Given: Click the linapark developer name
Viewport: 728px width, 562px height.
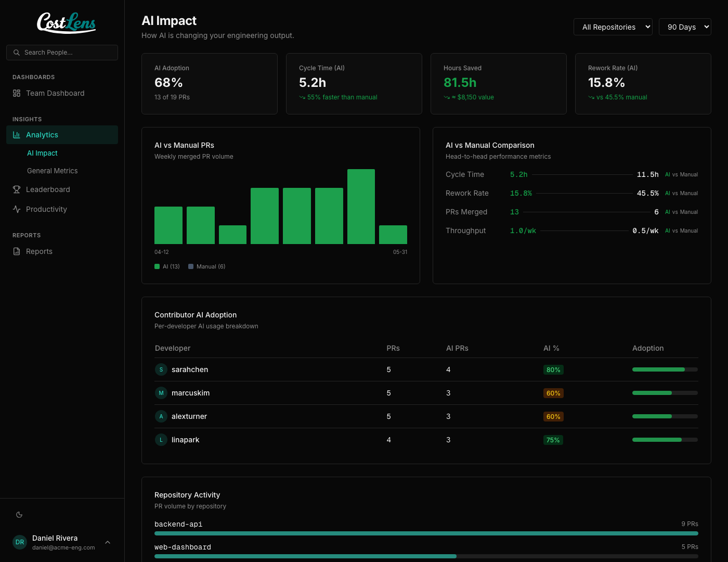Looking at the screenshot, I should pos(186,440).
